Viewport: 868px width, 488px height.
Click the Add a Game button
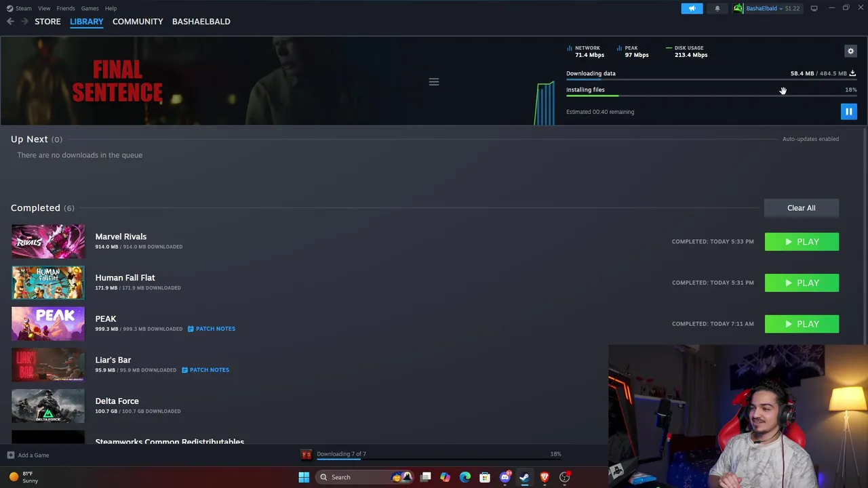point(28,455)
